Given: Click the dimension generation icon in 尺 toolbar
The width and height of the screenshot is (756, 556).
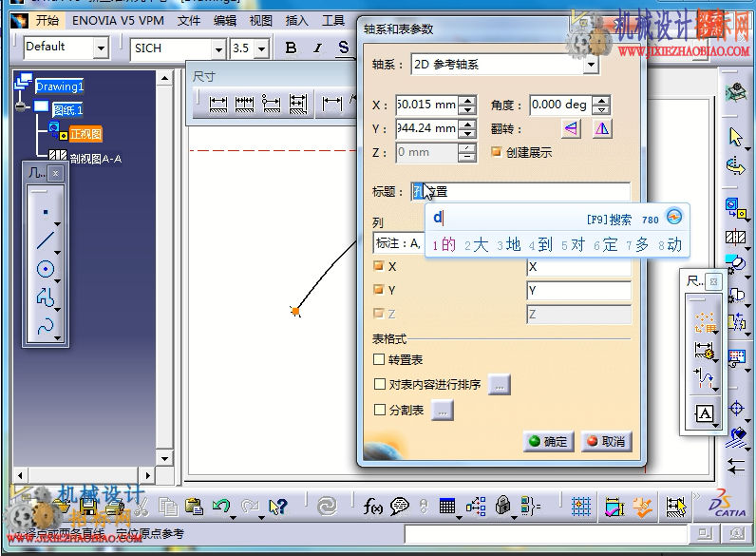Looking at the screenshot, I should 705,351.
